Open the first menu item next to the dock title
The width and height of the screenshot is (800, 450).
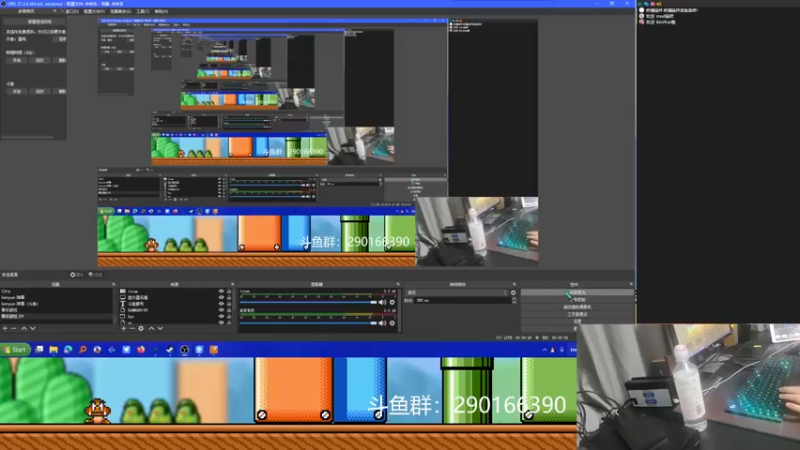point(72,11)
